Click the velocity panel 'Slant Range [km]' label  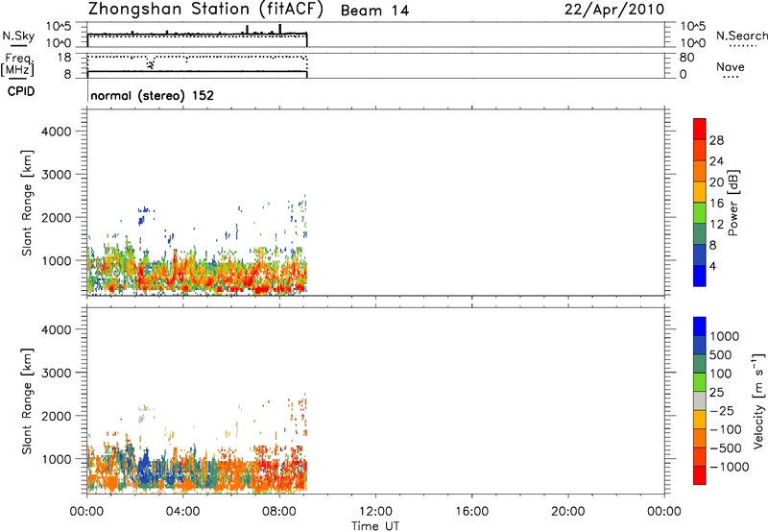click(x=27, y=400)
